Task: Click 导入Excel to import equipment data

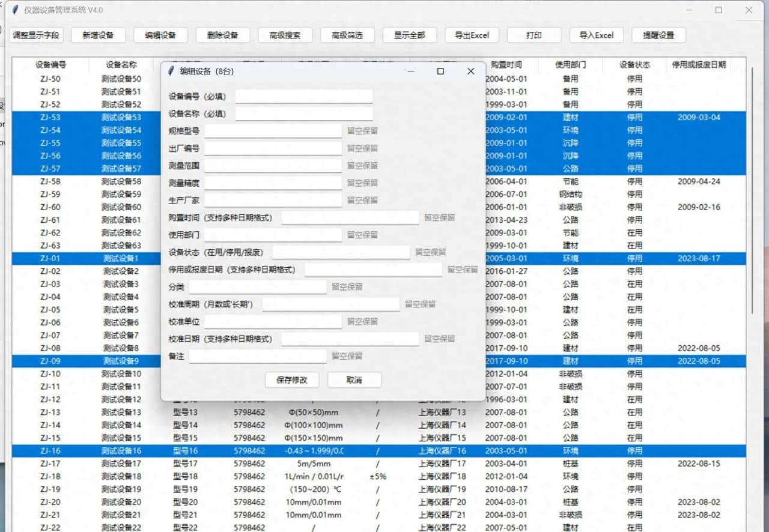Action: [596, 35]
